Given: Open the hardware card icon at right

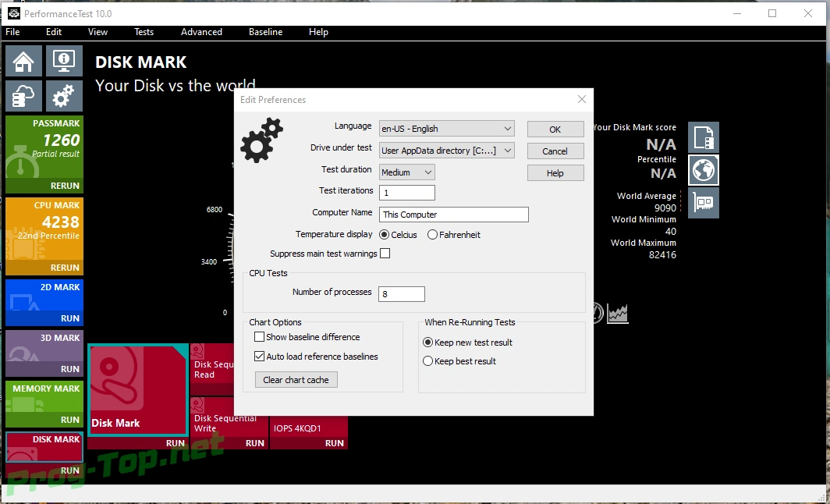Looking at the screenshot, I should click(704, 203).
